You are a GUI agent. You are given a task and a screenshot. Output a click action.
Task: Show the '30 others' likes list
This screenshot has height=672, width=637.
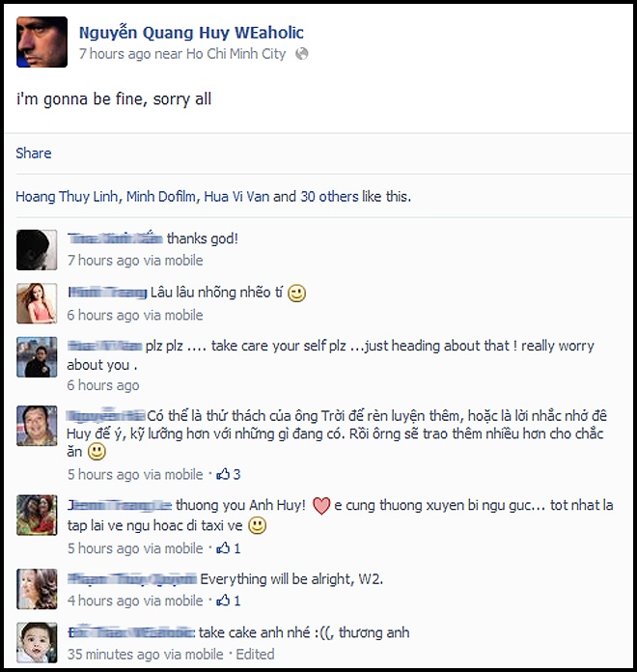point(329,196)
